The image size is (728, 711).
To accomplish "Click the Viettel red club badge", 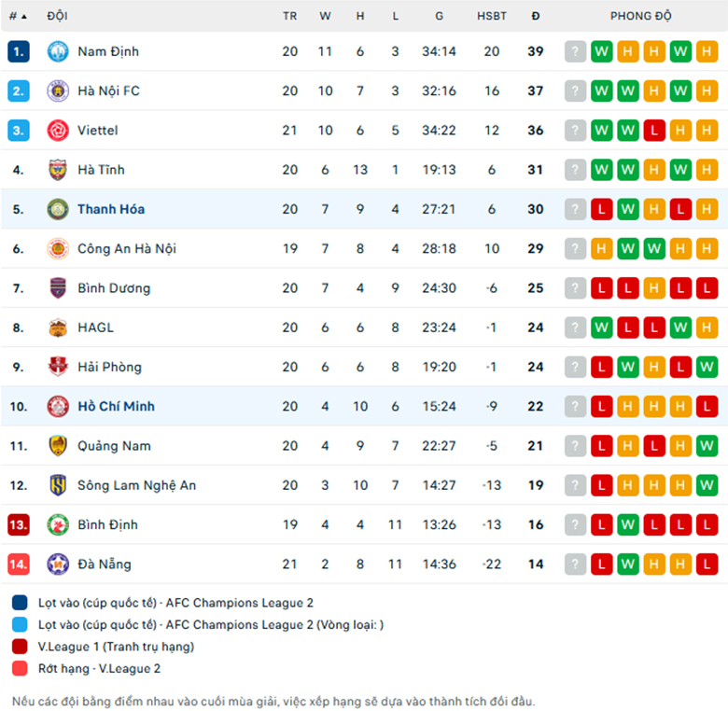I will [x=58, y=131].
